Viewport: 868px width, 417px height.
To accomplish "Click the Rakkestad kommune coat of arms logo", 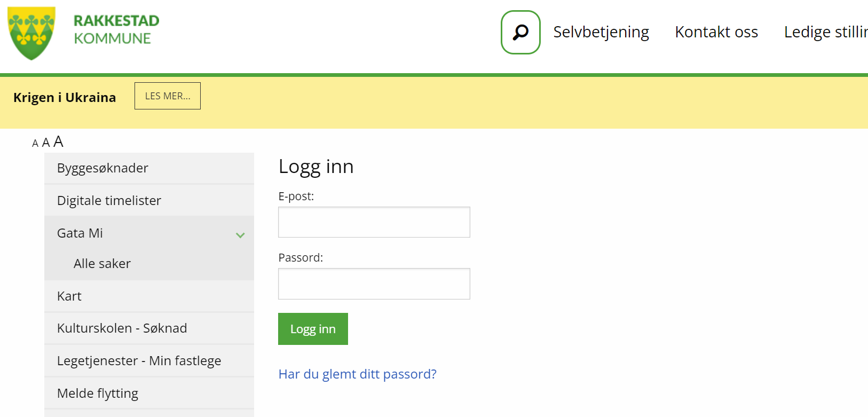I will (x=31, y=33).
